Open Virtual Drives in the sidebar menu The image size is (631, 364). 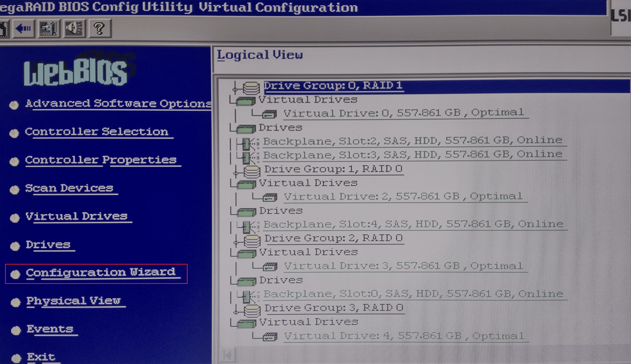tap(79, 217)
